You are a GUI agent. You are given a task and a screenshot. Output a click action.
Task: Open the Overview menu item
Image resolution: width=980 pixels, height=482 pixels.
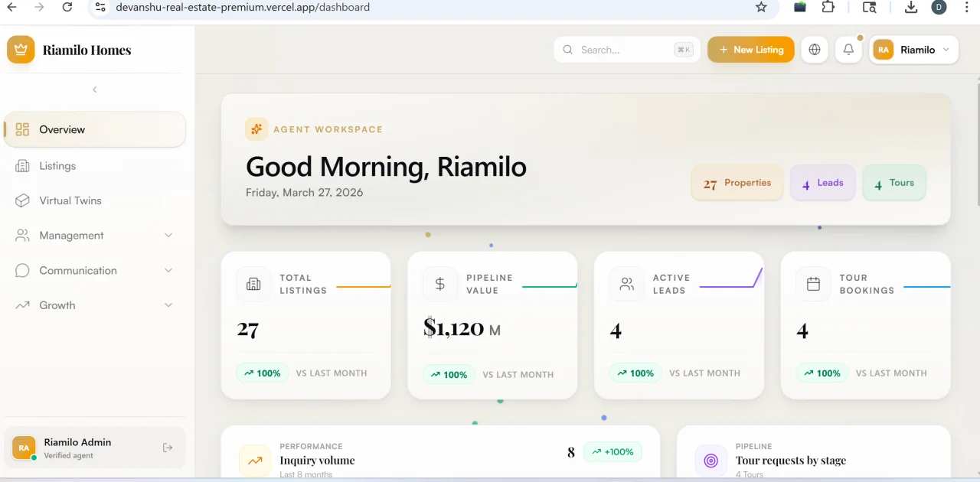(96, 129)
